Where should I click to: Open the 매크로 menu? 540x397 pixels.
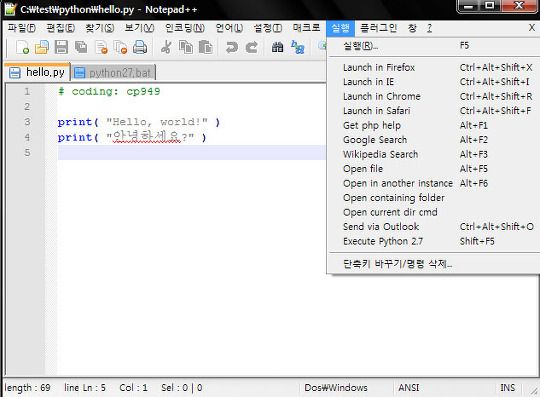(306, 28)
